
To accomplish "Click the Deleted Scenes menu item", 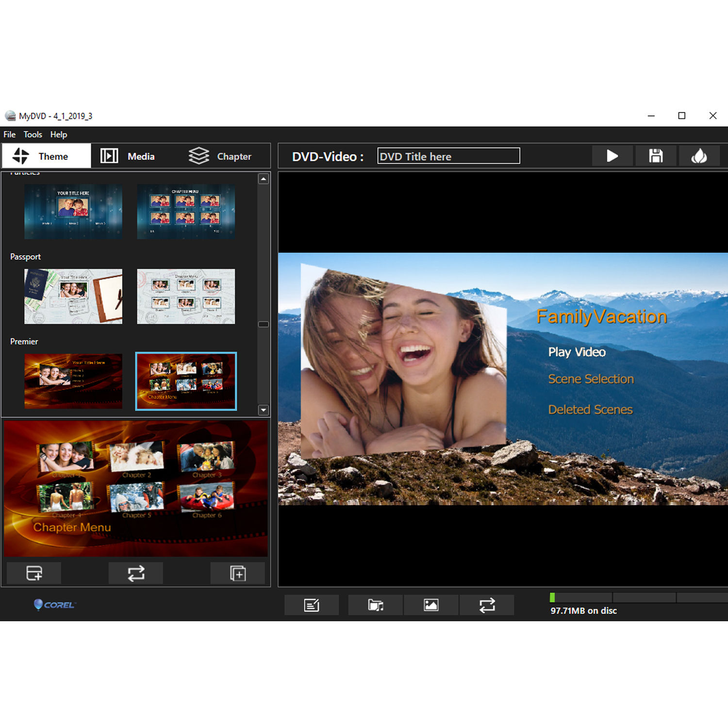I will tap(591, 410).
